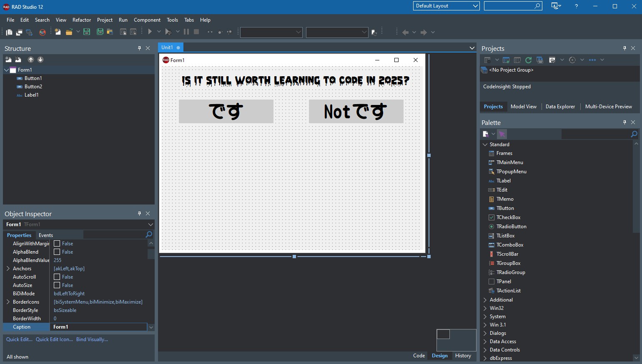Click the です button on the form

[x=226, y=111]
